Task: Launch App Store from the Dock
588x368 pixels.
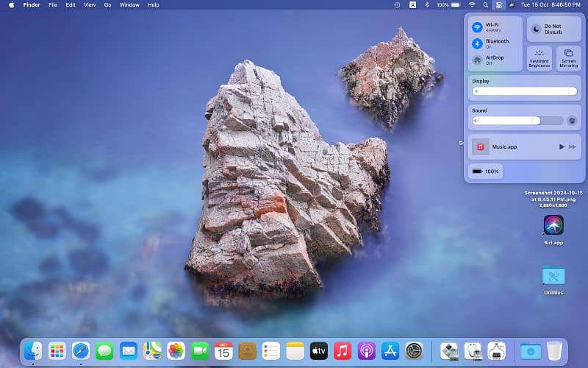Action: (390, 351)
